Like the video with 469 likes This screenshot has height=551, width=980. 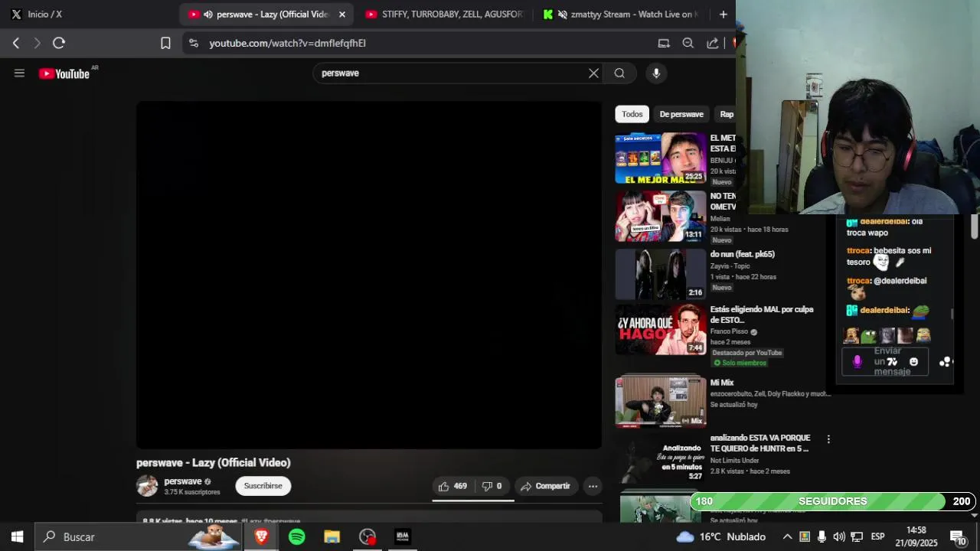pos(453,486)
